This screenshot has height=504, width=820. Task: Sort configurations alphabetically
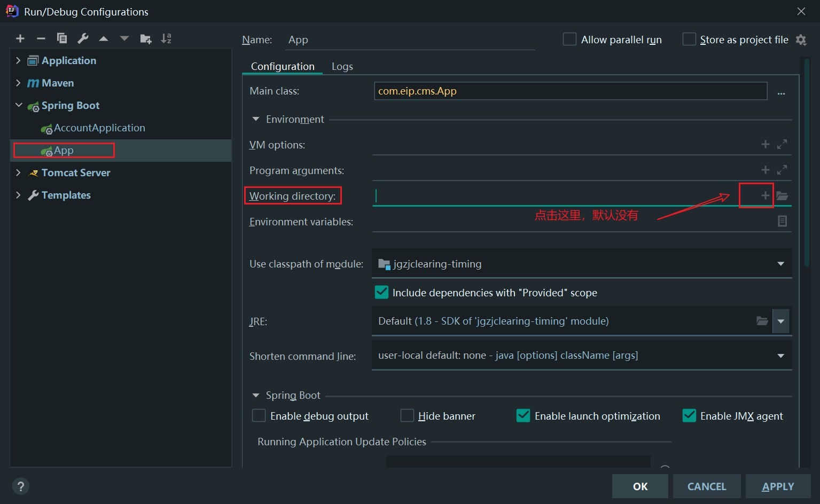pos(166,38)
